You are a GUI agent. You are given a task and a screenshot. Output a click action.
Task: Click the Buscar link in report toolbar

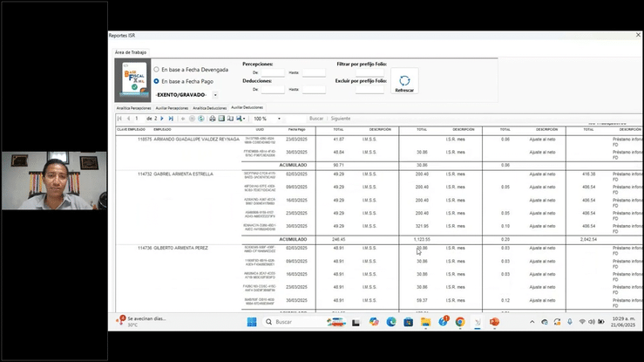click(x=316, y=119)
